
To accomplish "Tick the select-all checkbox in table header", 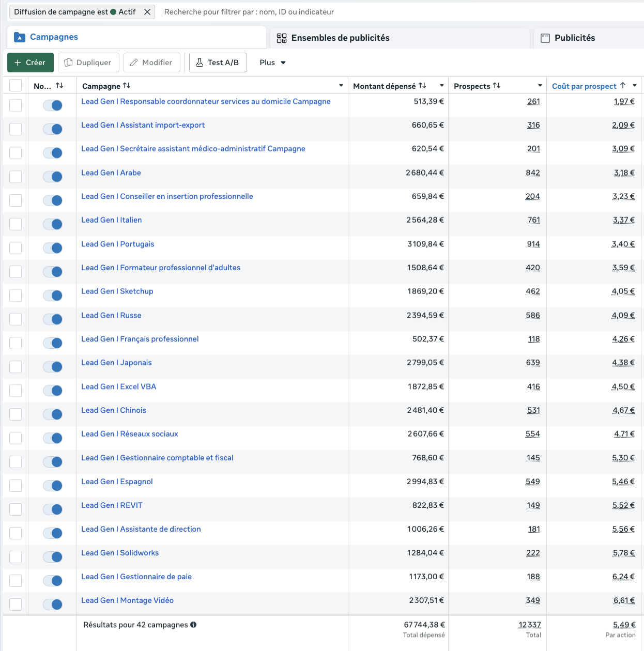I will 16,85.
